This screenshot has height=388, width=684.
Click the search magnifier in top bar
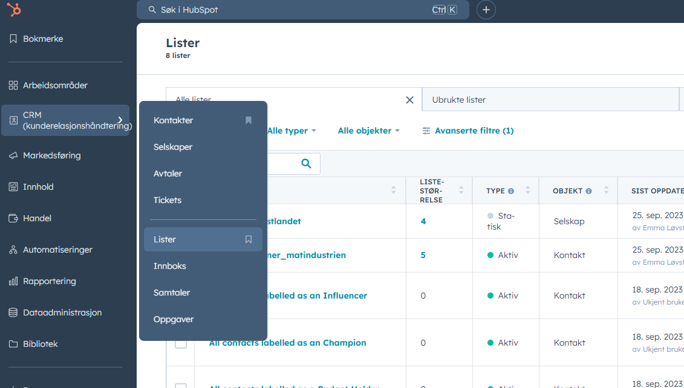(152, 10)
